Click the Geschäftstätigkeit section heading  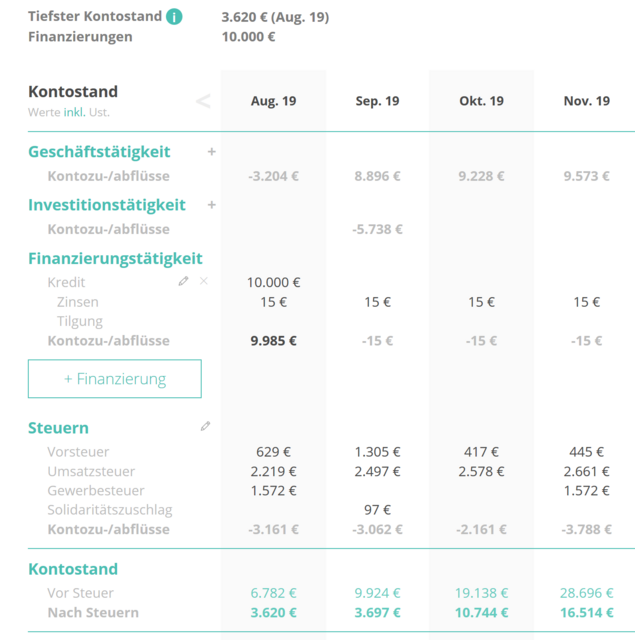tap(99, 152)
